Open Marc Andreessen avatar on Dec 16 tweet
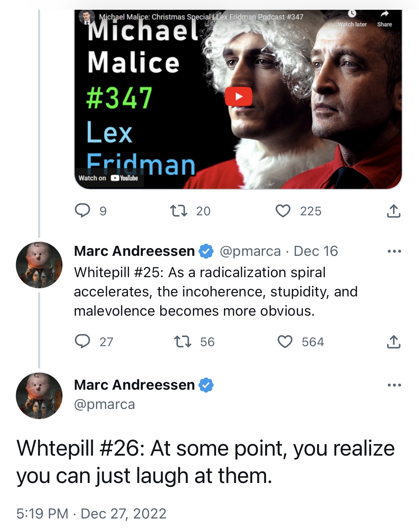Viewport: 419px width, 532px height. tap(39, 265)
